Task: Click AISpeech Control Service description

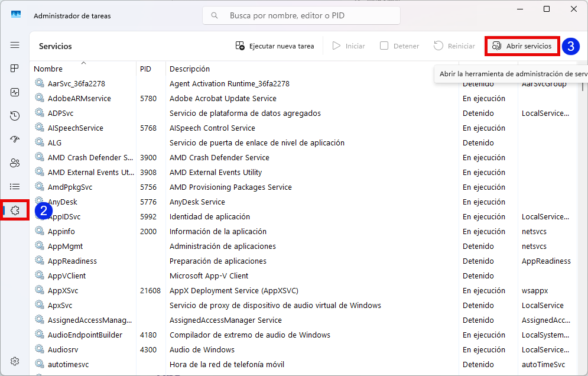Action: pyautogui.click(x=212, y=128)
